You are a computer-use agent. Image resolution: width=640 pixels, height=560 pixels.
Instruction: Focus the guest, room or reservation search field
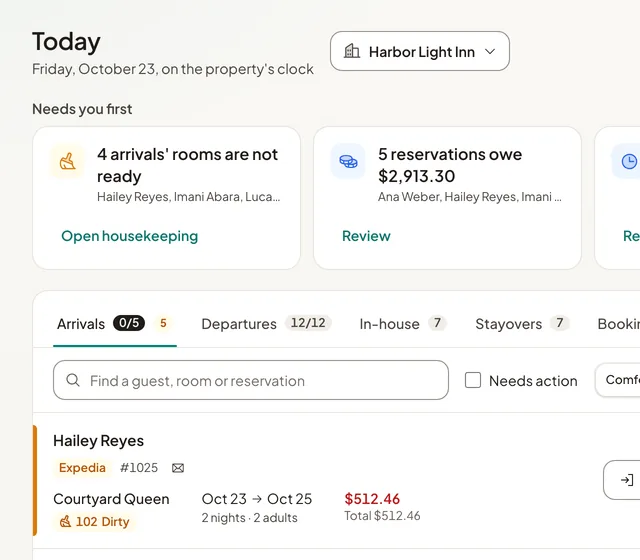[251, 380]
